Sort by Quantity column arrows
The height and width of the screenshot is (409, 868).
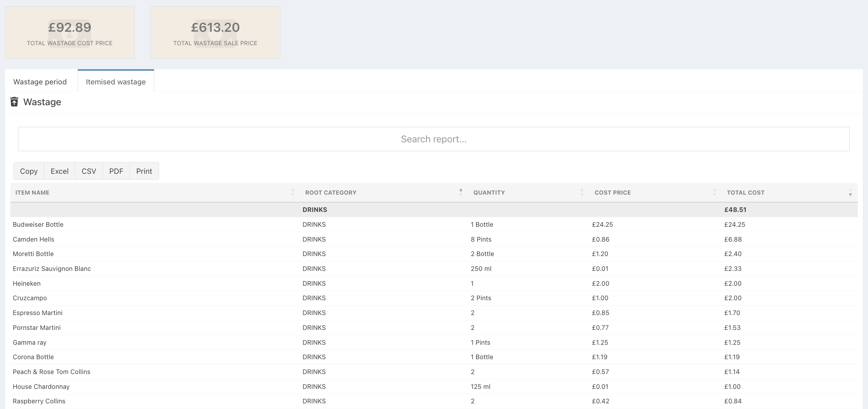[x=582, y=192]
